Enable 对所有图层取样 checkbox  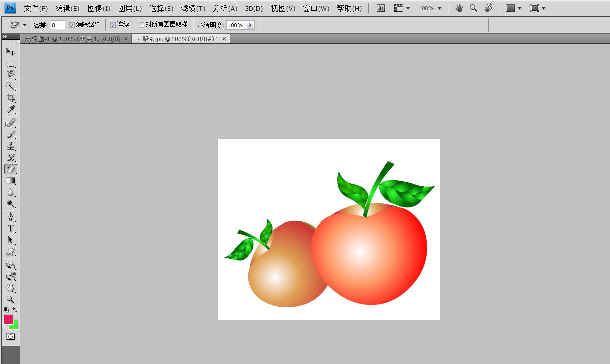point(142,25)
